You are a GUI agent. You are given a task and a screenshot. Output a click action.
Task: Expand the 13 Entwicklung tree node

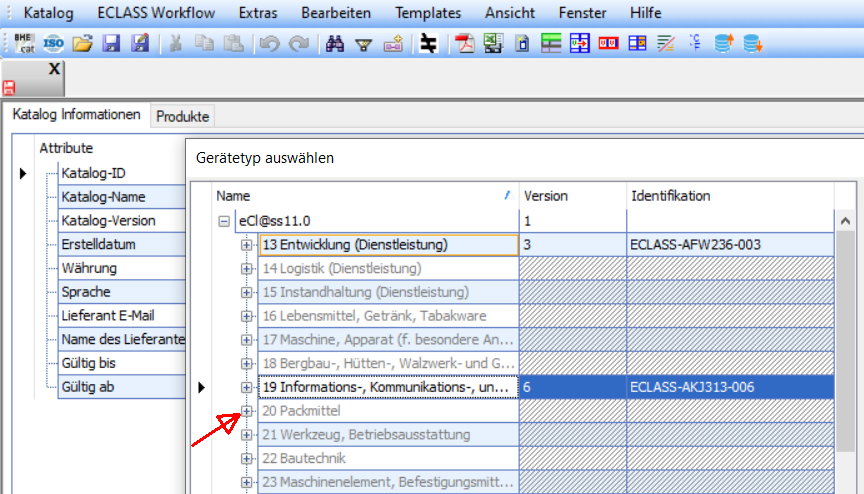246,245
